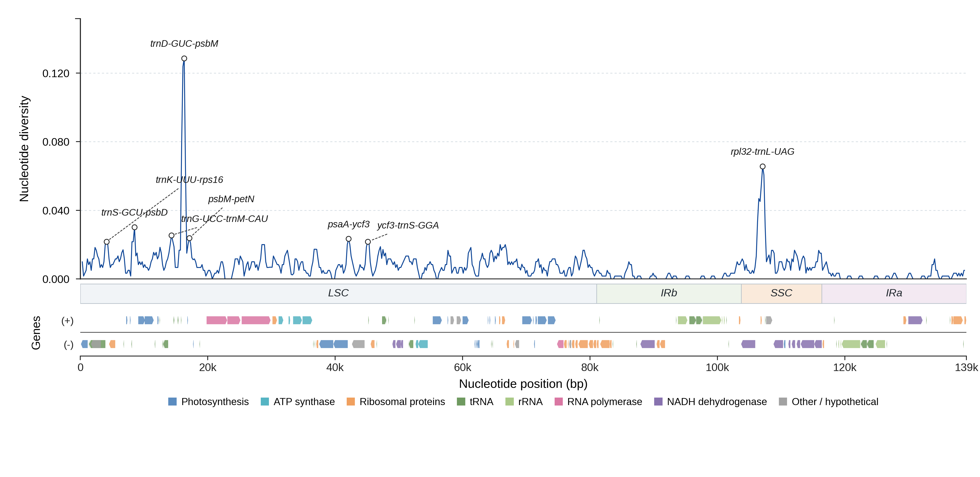Screen dimensions: 980x477
Task: Select the rpl32-trnL-UAG peak marker
Action: [762, 166]
